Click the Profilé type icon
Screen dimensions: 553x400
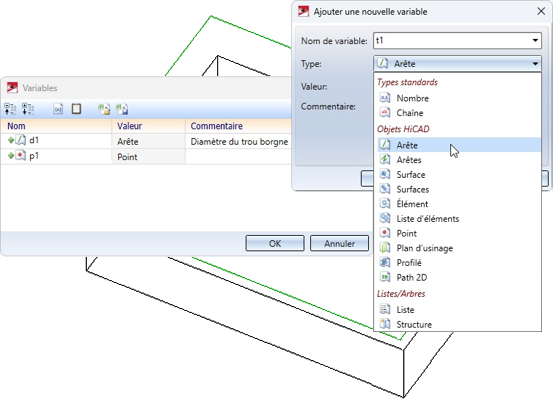coord(385,262)
